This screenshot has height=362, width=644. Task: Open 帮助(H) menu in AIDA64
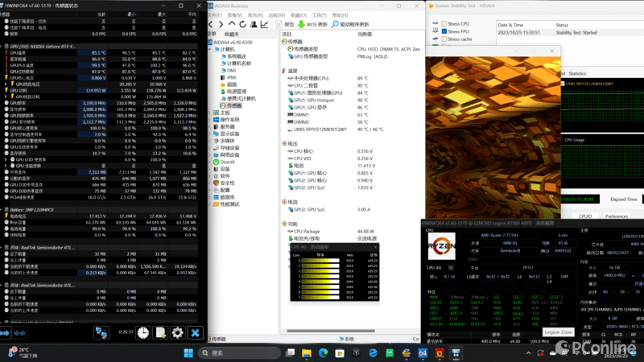pos(340,15)
